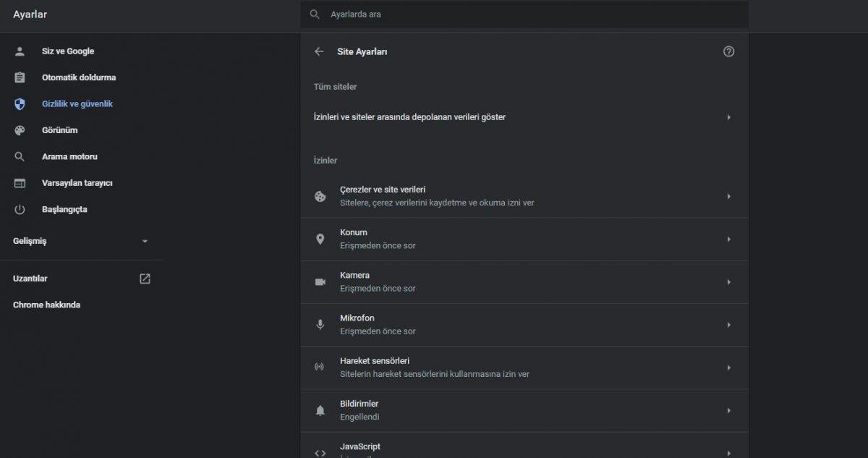Open Otomatik doldurma menu item
Viewport: 868px width, 458px height.
[x=78, y=77]
